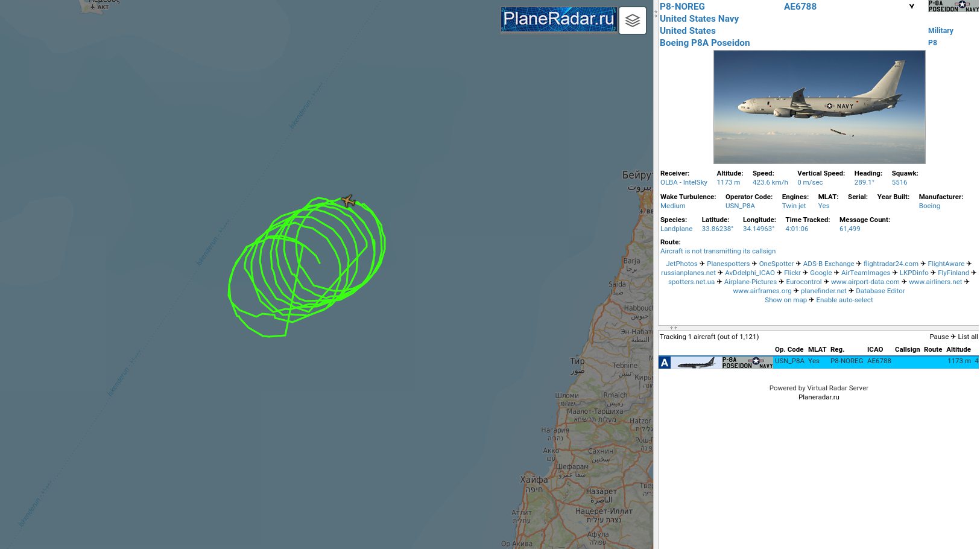Open the flightradar24.com link
The height and width of the screenshot is (549, 980).
click(891, 264)
